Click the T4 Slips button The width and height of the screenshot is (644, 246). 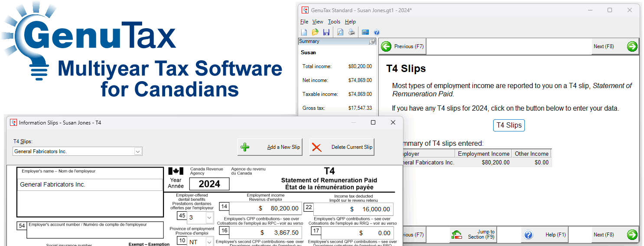coord(509,125)
